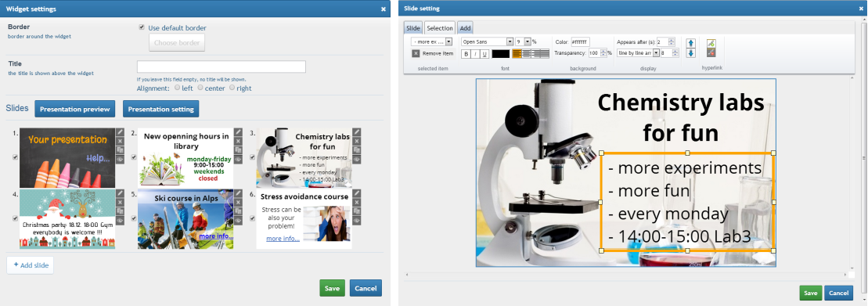The width and height of the screenshot is (868, 306).
Task: Edit slide 4 Christmas party pencil icon
Action: (120, 193)
